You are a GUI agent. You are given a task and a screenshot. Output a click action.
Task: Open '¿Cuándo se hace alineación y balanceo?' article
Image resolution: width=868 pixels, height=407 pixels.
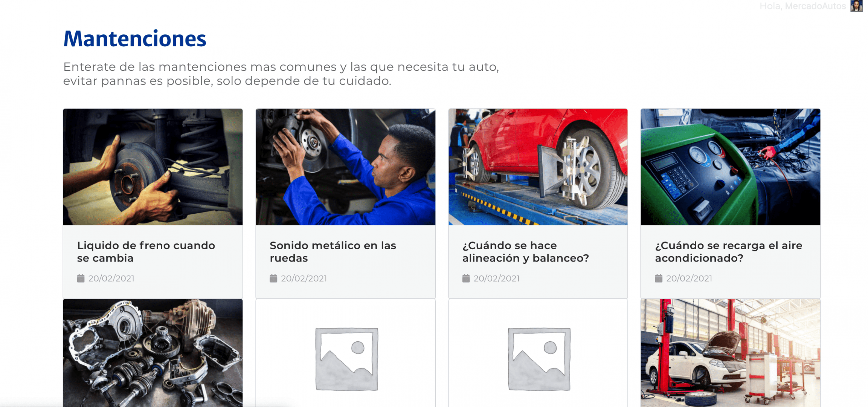[x=525, y=252]
